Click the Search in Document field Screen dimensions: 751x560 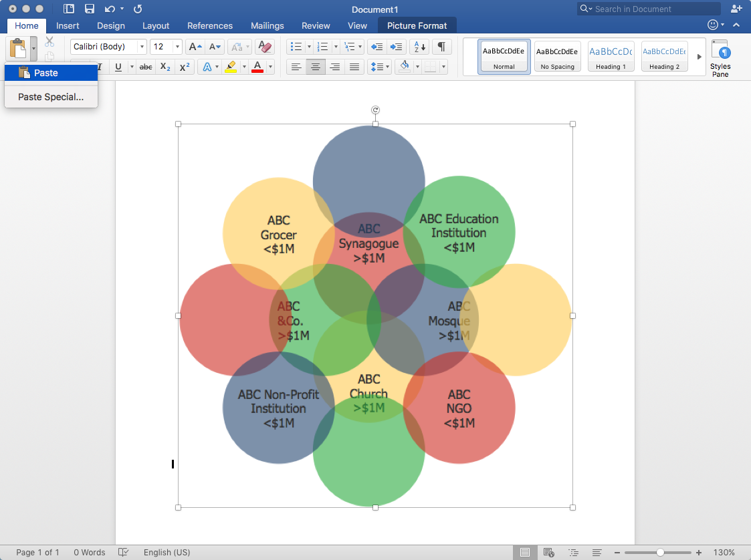(x=648, y=9)
